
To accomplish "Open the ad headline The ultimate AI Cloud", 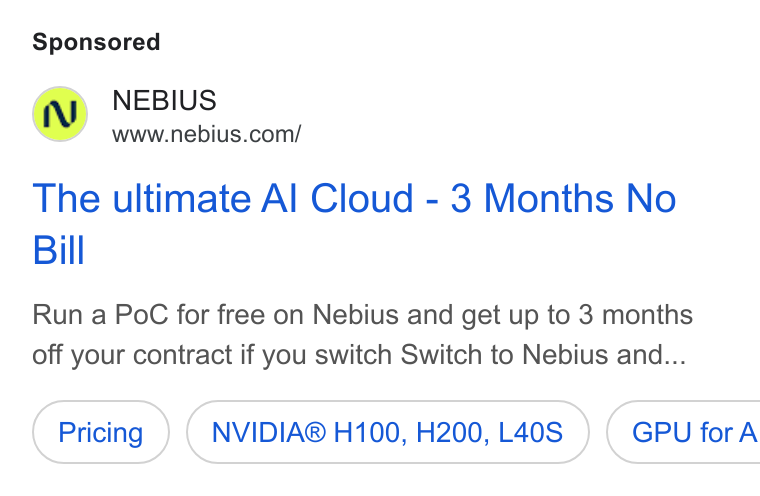I will (x=354, y=224).
